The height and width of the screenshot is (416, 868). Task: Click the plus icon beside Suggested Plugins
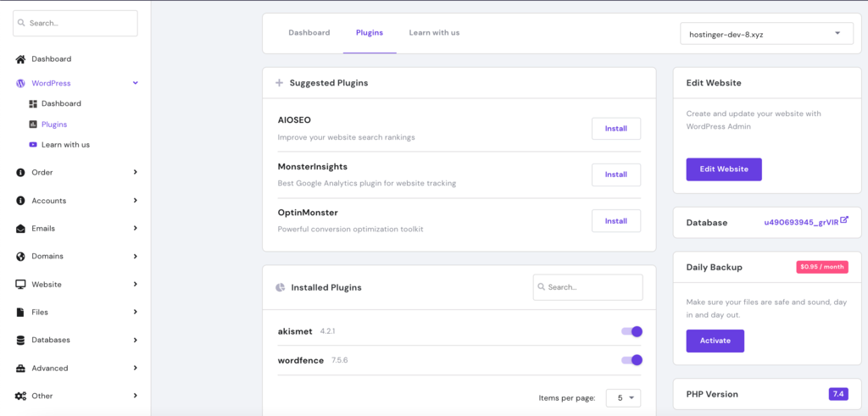[x=279, y=83]
